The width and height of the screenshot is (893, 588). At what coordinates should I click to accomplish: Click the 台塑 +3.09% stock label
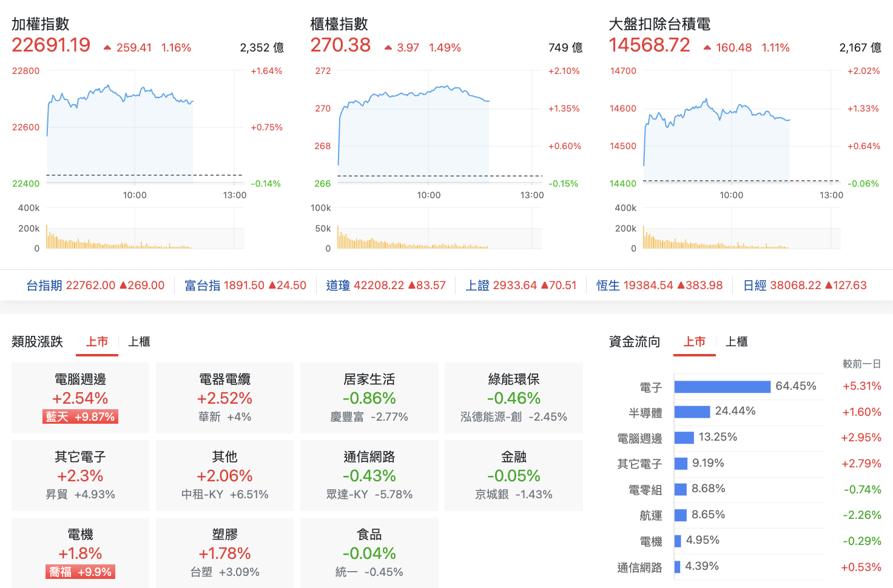224,572
